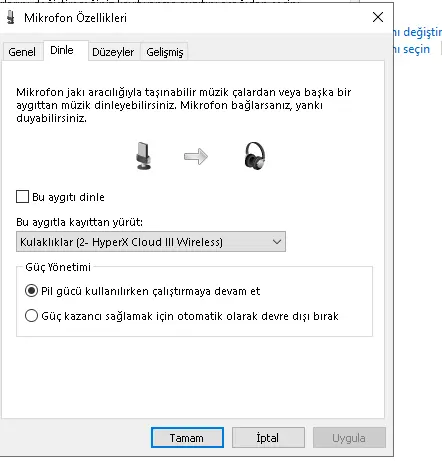The image size is (442, 476).
Task: Select 'Pil gücü kullanılırken çalıştırmaya devam et'
Action: (x=31, y=291)
